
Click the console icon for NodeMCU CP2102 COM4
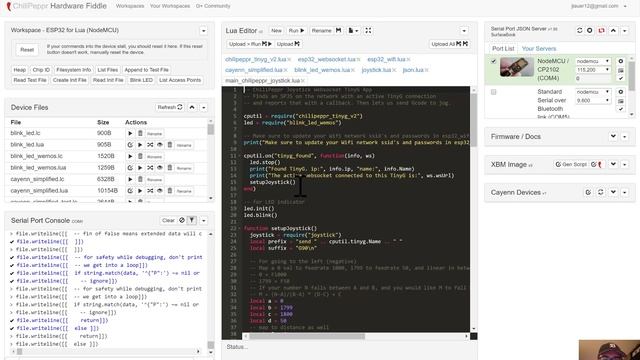(621, 70)
